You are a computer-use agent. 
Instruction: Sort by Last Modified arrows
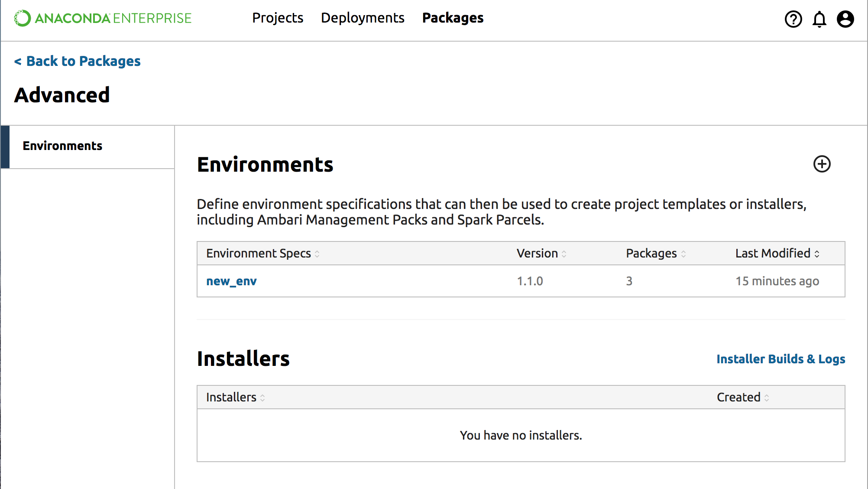[x=817, y=254]
